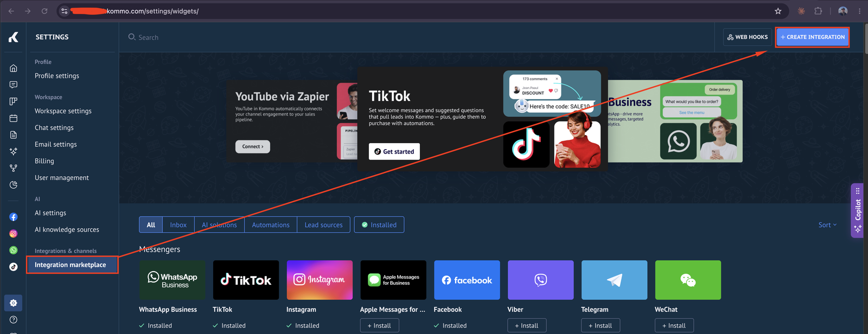Open the WhatsApp Business integration tile
Screen dimensions: 868x334
pos(172,280)
